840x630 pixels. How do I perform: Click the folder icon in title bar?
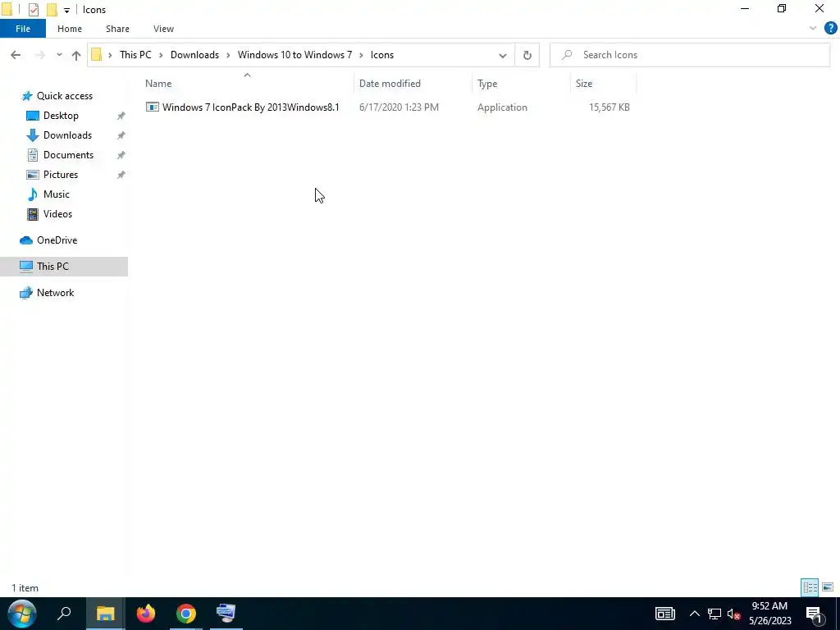(7, 10)
